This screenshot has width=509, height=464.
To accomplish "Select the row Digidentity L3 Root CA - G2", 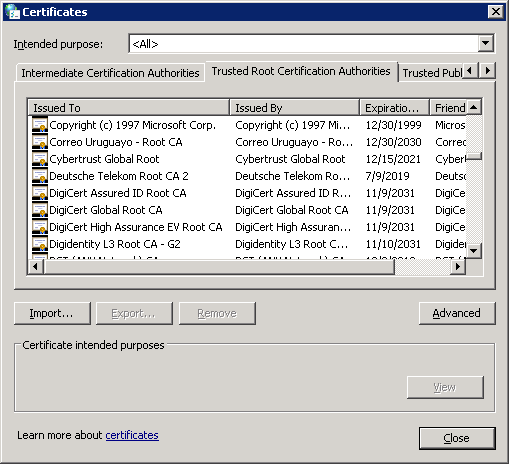I will click(247, 244).
